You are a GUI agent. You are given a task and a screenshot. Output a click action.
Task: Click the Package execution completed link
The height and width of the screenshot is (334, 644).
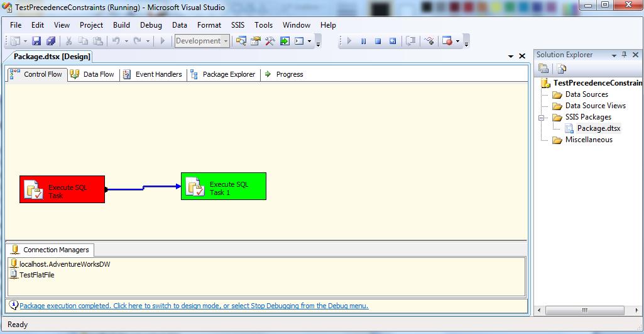click(194, 306)
